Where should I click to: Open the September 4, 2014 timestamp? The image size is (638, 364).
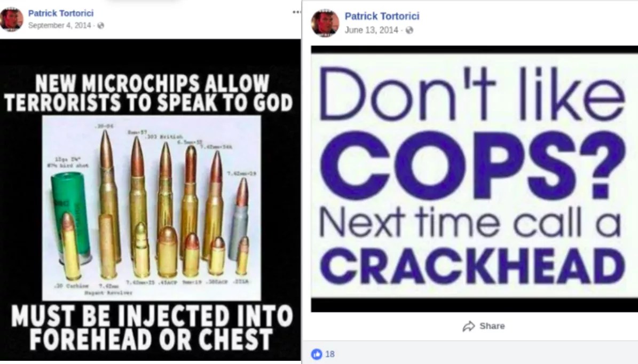click(x=59, y=26)
